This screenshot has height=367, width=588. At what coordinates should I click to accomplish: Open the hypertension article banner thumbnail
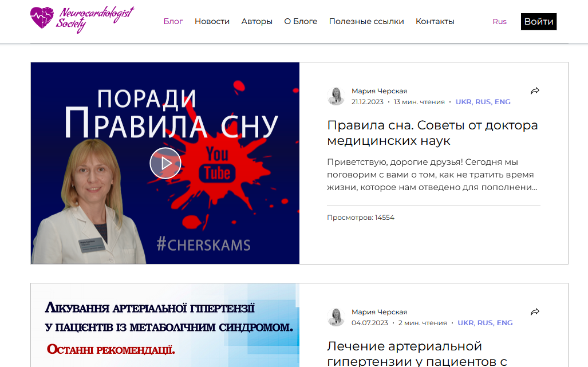point(165,325)
